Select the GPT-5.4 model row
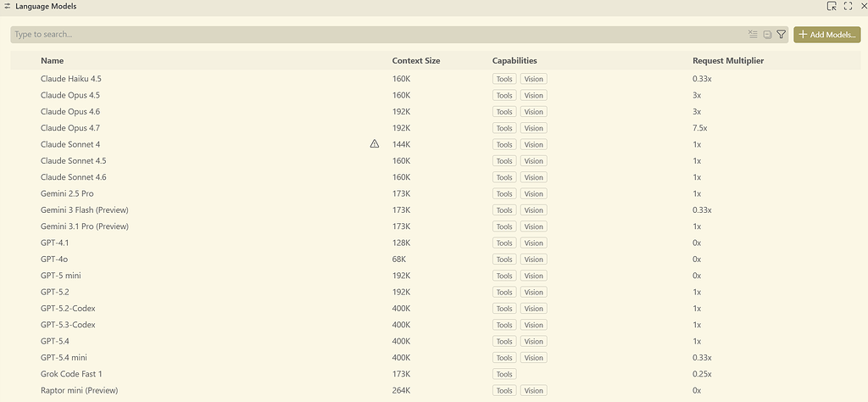 (x=435, y=341)
